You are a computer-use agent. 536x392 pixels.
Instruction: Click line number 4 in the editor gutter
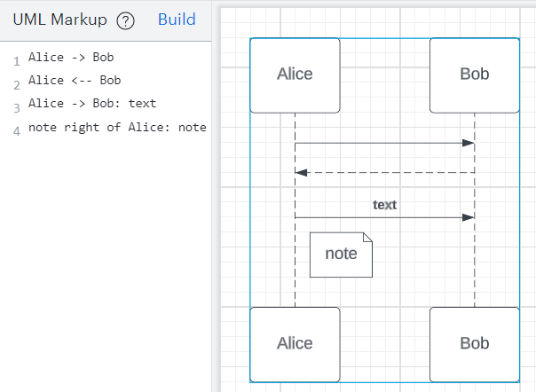(16, 131)
